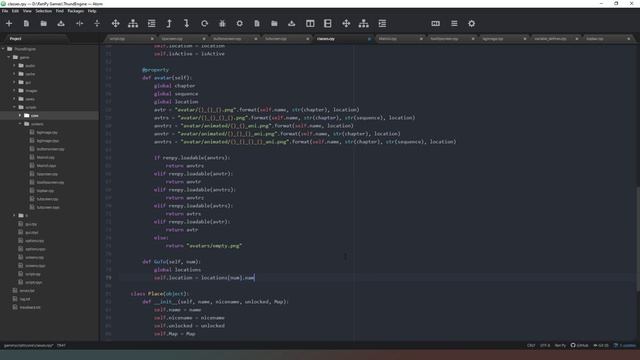Click the Ren'Py grammar selector

click(x=560, y=345)
